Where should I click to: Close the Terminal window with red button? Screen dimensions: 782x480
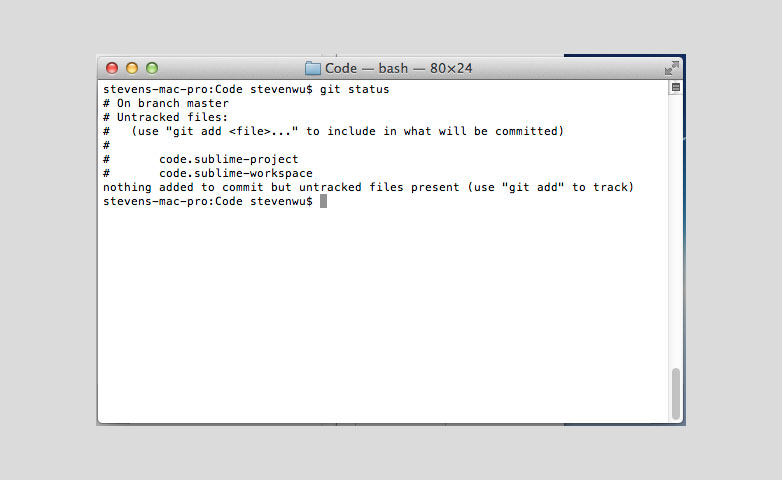[x=112, y=68]
